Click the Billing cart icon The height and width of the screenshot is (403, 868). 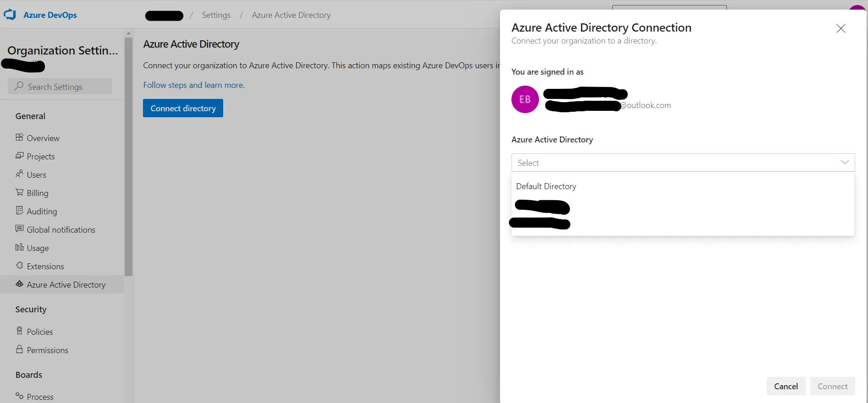pyautogui.click(x=19, y=192)
